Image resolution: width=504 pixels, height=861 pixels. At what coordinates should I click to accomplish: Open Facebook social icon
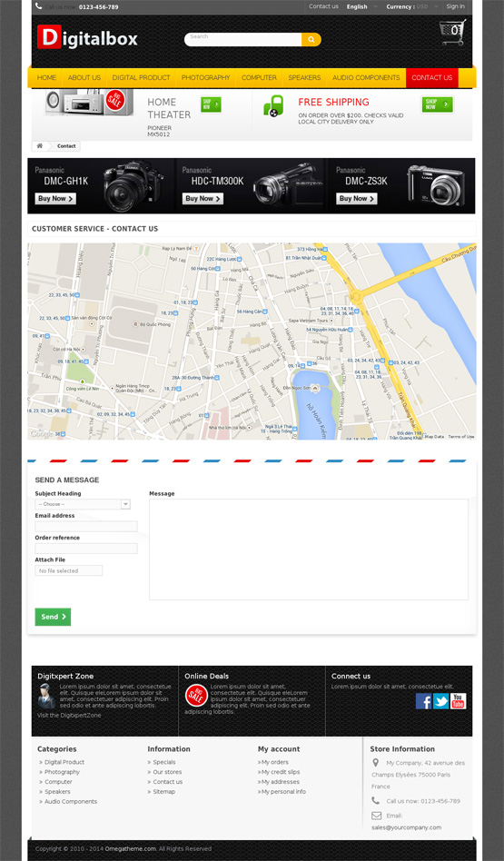point(423,701)
